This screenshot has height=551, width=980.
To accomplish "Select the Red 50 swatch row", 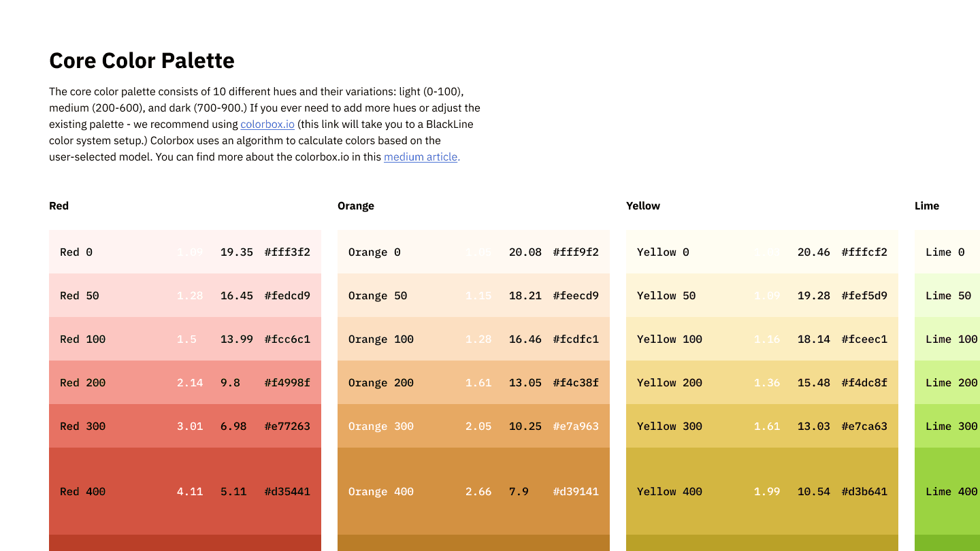I will [185, 295].
